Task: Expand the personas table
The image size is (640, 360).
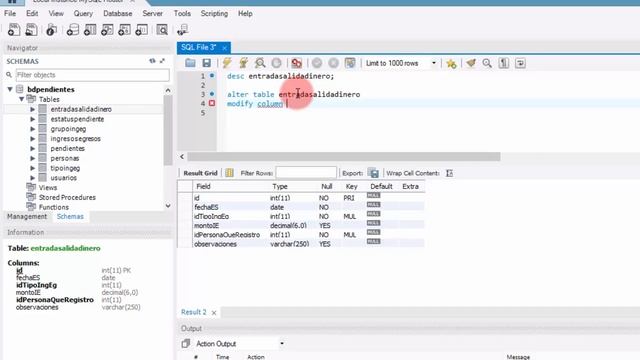Action: (x=33, y=158)
